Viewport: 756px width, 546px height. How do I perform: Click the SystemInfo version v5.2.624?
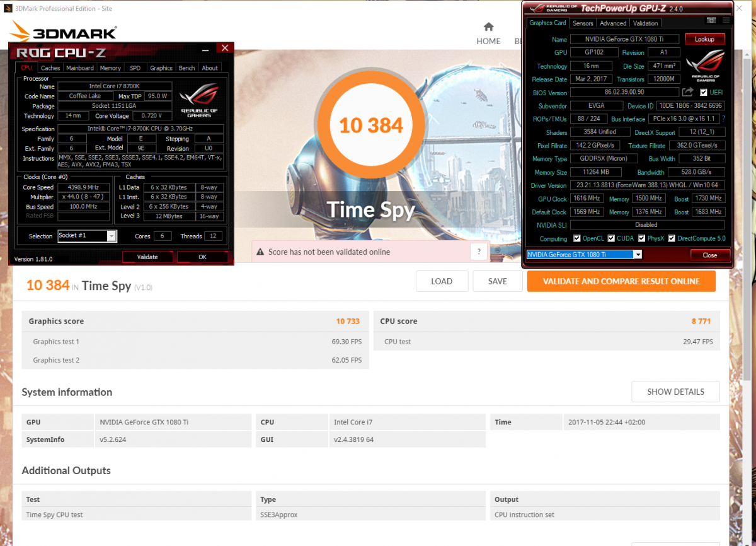pos(113,439)
